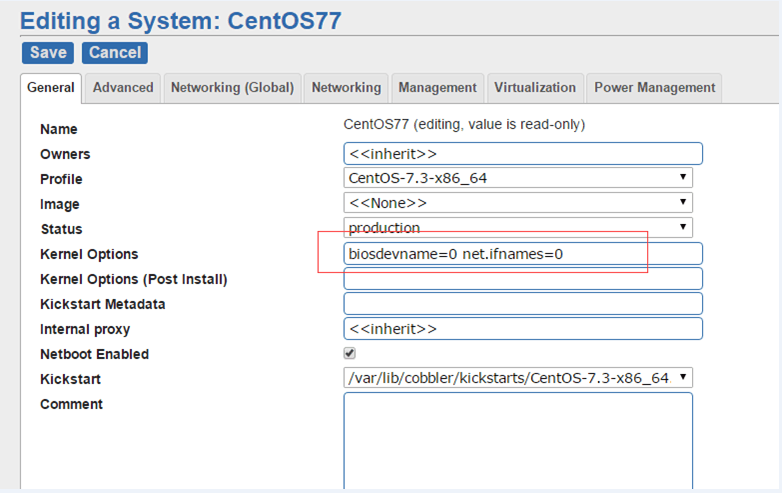
Task: Click the 'Editing a System: CentOS77' heading
Action: click(x=181, y=21)
